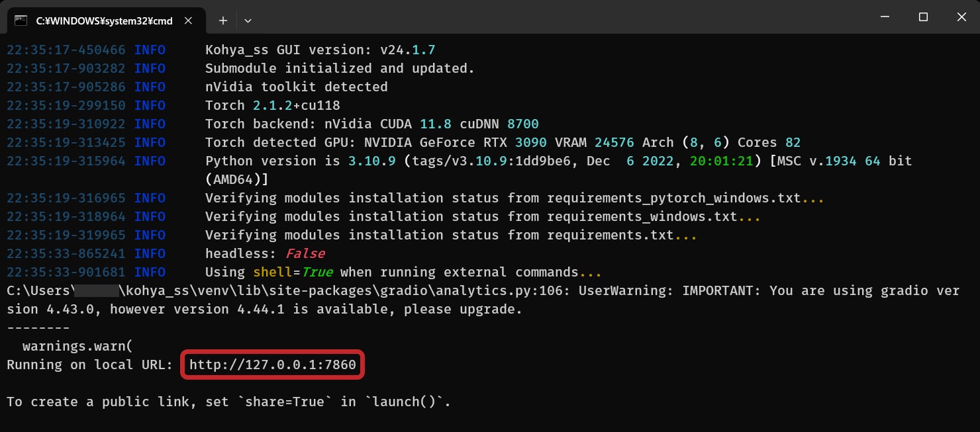Close the system32\cmd tab
Screen dimensions: 980x432
pyautogui.click(x=188, y=21)
